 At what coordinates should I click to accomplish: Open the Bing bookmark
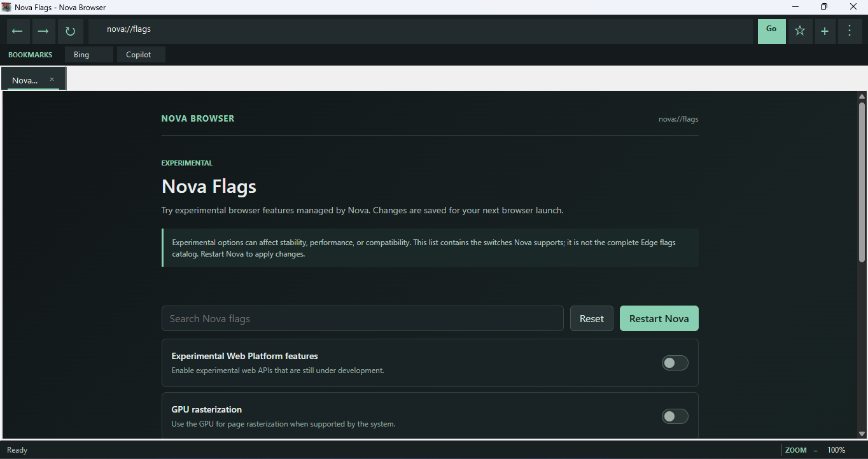(x=88, y=55)
